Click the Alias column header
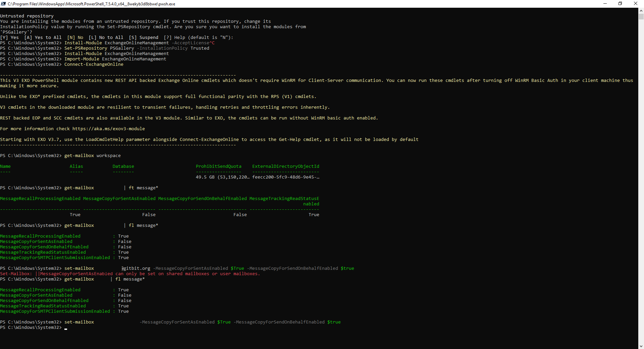 [x=76, y=166]
